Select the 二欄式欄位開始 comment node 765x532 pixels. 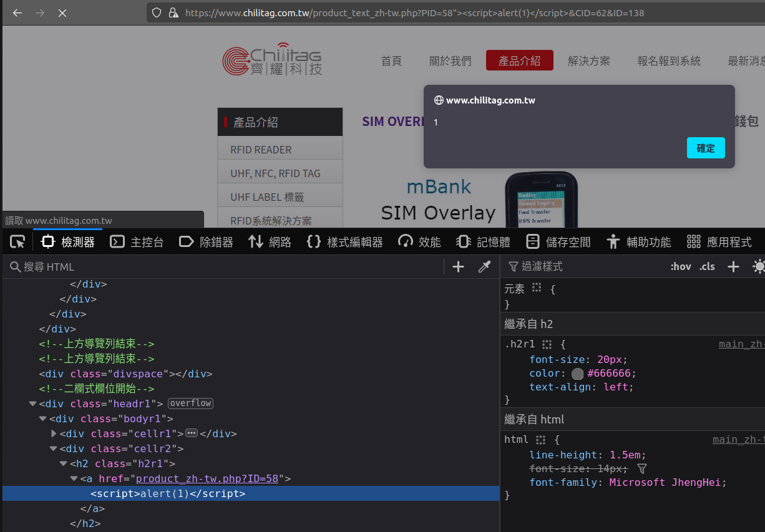[251, 389]
